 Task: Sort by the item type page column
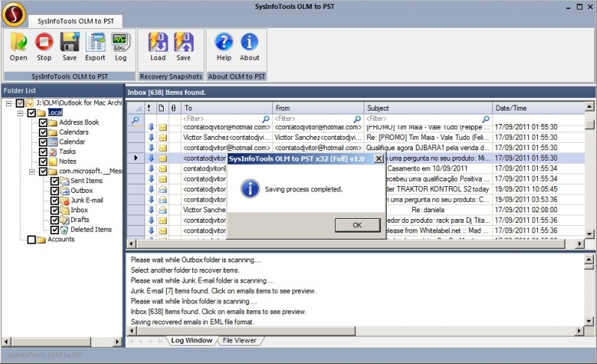coord(162,108)
